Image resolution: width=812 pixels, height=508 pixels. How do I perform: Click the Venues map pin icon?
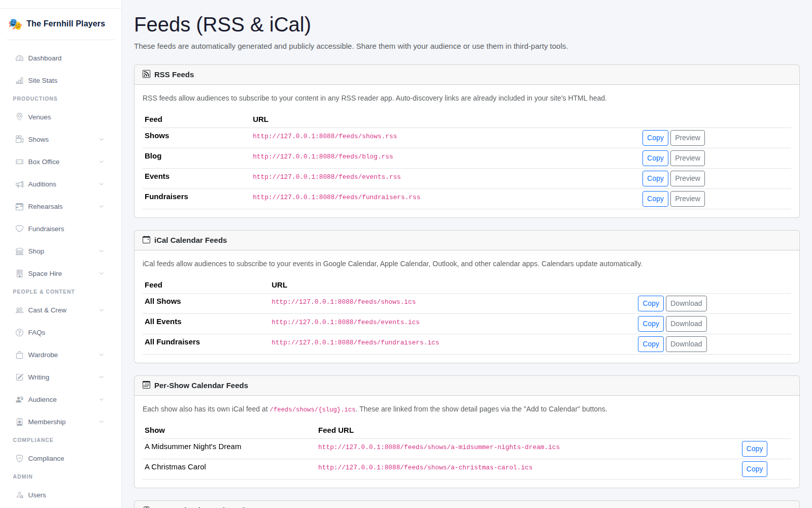pos(19,117)
